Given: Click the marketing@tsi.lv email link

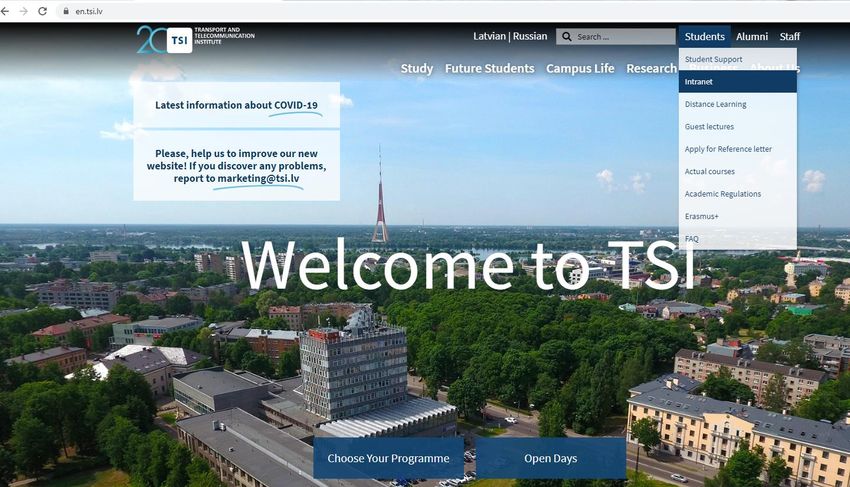Looking at the screenshot, I should 258,178.
